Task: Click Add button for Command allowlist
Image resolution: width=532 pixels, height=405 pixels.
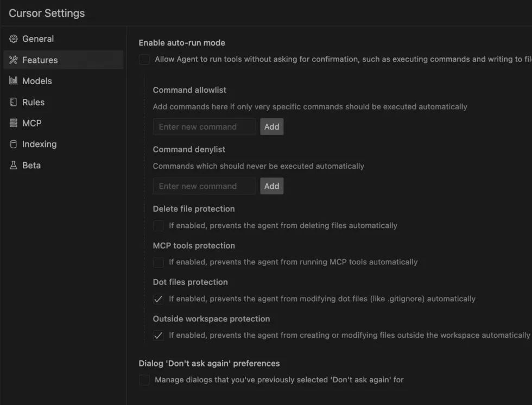Action: coord(271,126)
